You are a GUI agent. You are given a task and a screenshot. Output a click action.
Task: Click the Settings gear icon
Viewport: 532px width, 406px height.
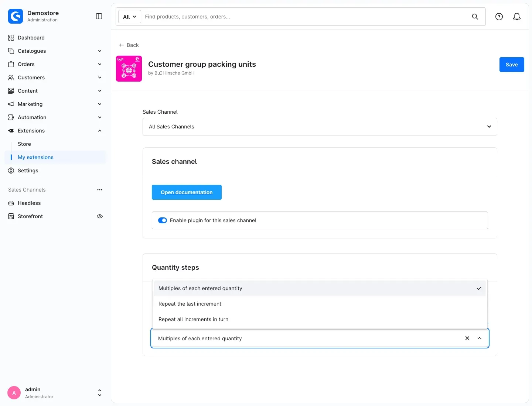[11, 171]
